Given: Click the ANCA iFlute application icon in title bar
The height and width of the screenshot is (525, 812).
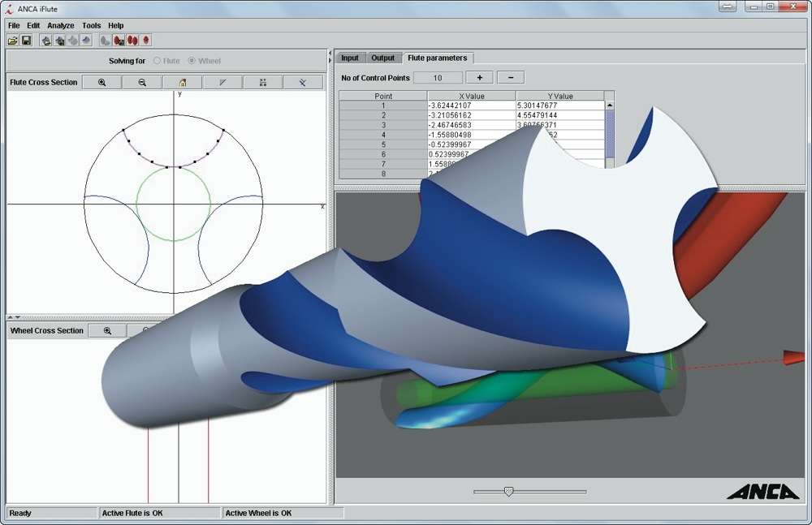Looking at the screenshot, I should tap(9, 9).
